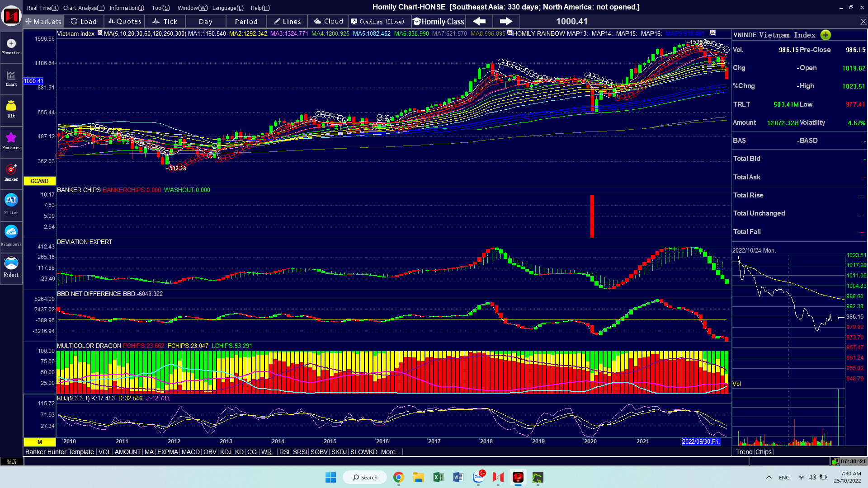Click the back arrow navigation button
868x488 pixels.
479,21
